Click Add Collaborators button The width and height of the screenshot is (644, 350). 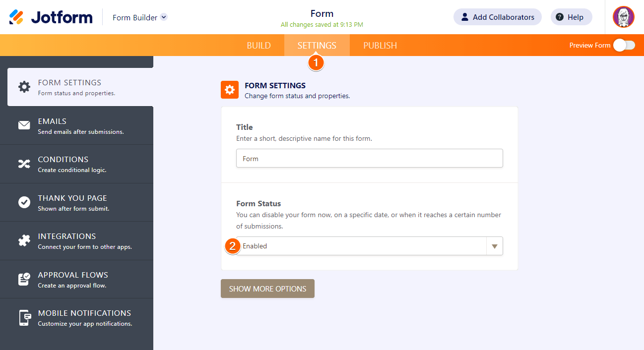(497, 17)
